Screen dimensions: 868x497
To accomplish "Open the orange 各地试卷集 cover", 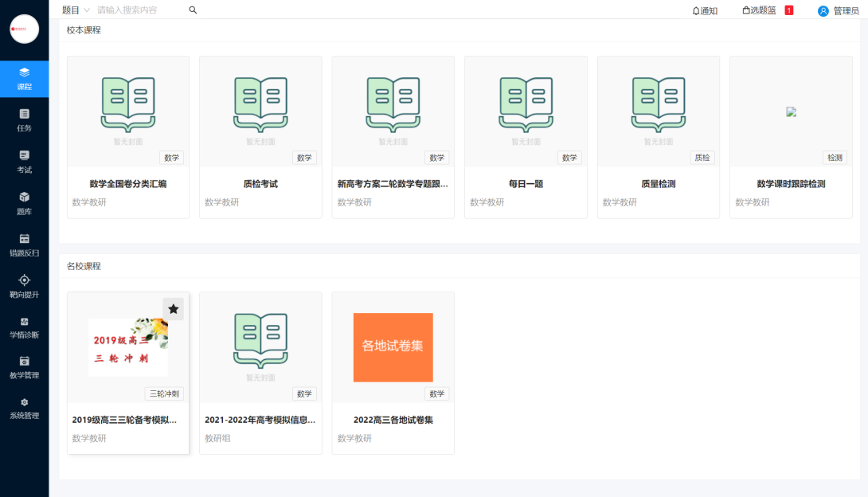I will coord(393,347).
